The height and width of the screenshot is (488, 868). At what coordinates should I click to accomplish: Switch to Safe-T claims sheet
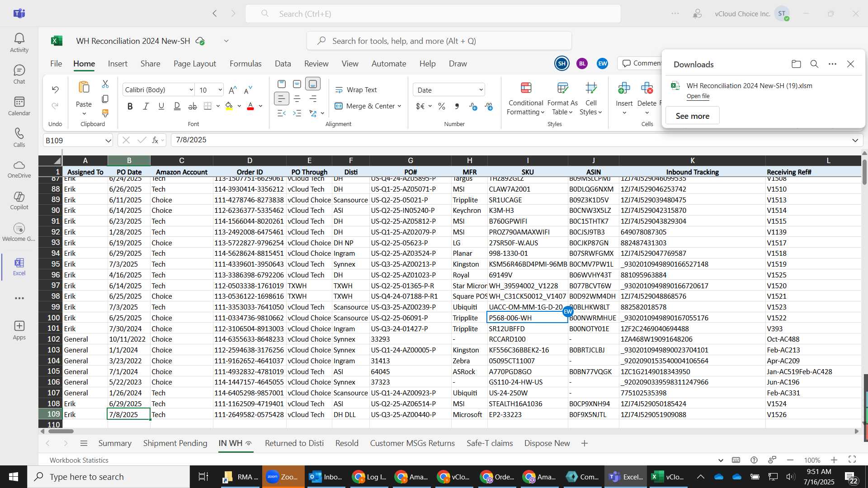click(490, 443)
